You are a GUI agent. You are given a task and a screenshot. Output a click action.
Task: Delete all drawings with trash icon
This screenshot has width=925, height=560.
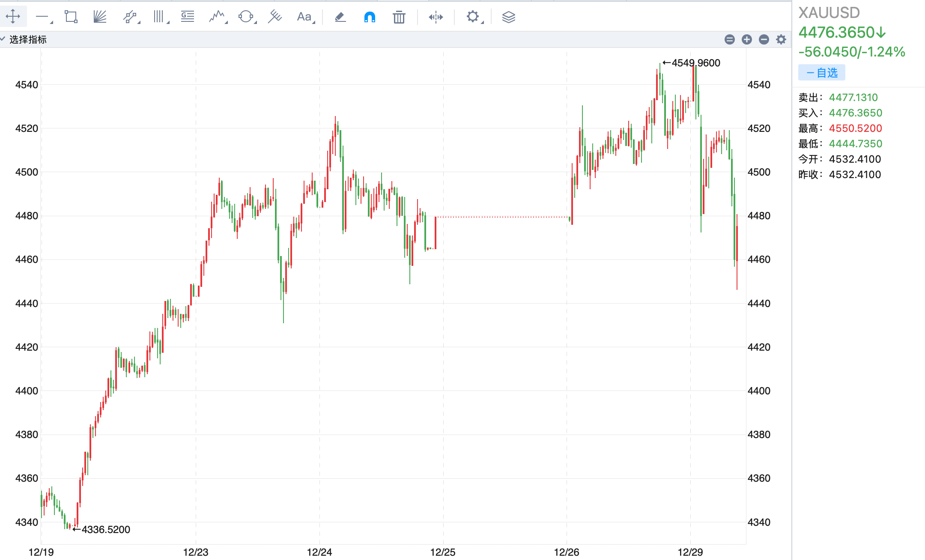click(399, 17)
